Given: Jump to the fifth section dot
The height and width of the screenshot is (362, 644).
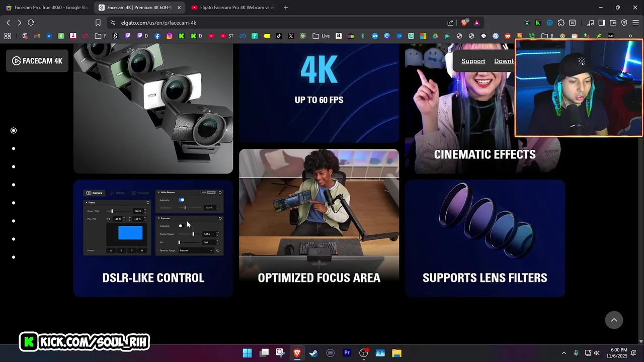Looking at the screenshot, I should tap(14, 203).
